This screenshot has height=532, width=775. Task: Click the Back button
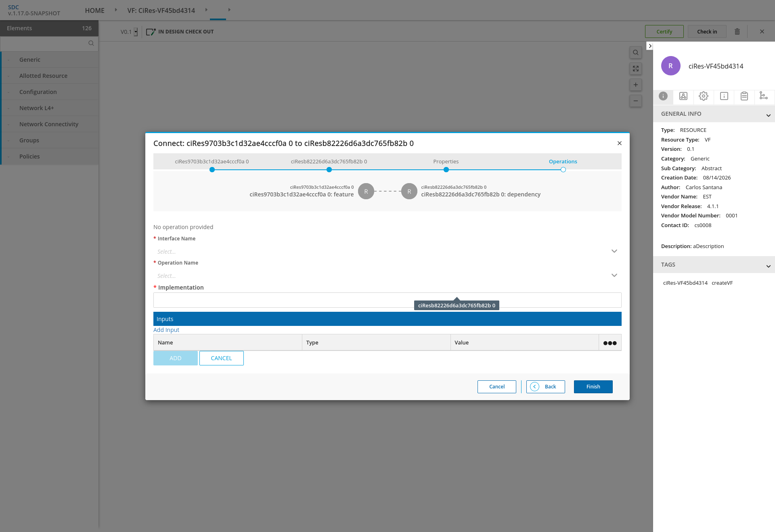pyautogui.click(x=546, y=387)
